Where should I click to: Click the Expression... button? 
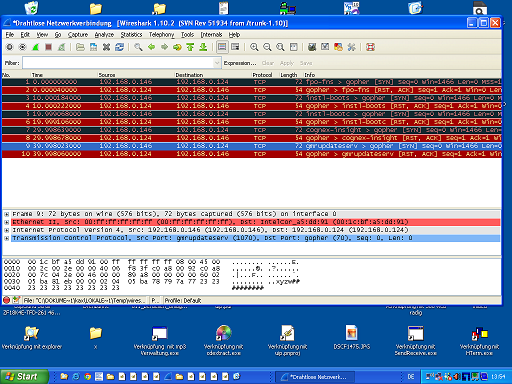point(240,63)
